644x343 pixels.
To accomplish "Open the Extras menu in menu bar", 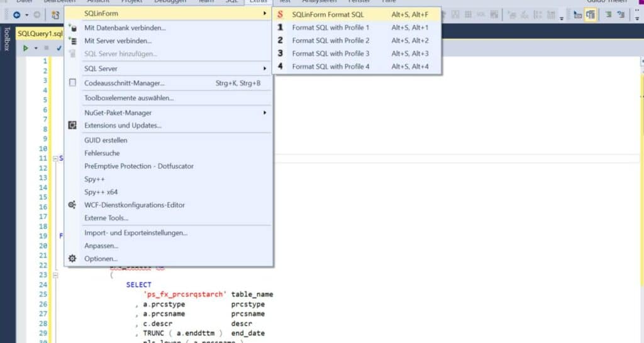I will [x=258, y=2].
